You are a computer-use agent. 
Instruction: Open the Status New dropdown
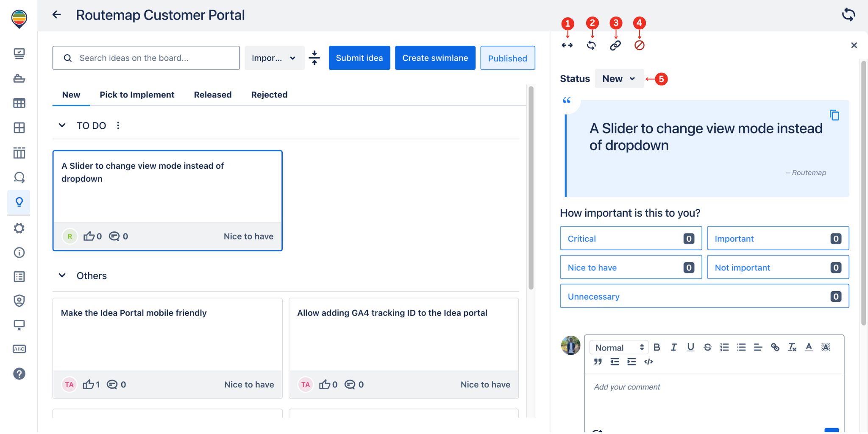tap(619, 79)
